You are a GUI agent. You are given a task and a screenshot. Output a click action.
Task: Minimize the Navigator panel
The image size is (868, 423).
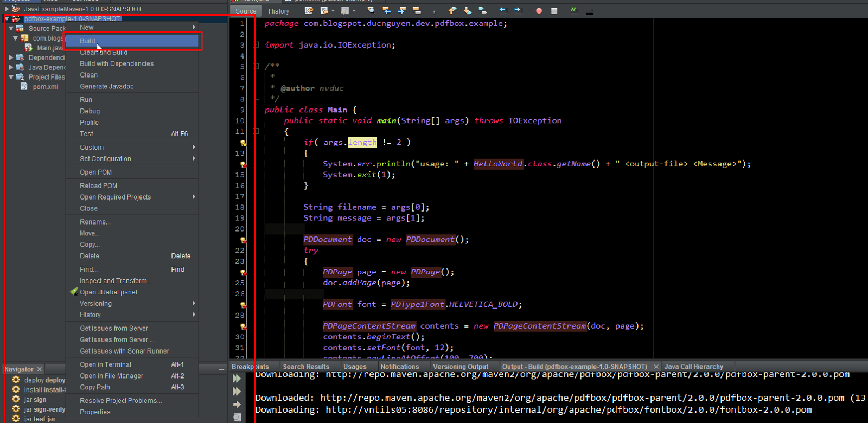coord(221,369)
